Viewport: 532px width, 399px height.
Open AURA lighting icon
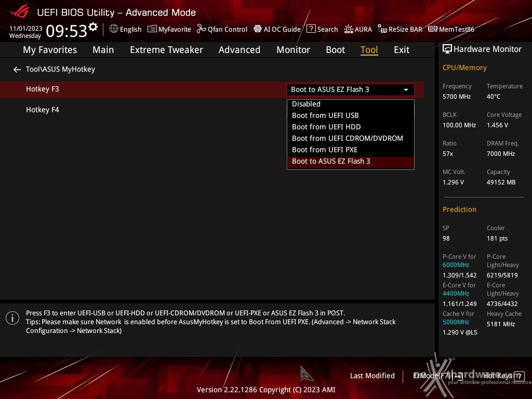point(349,29)
